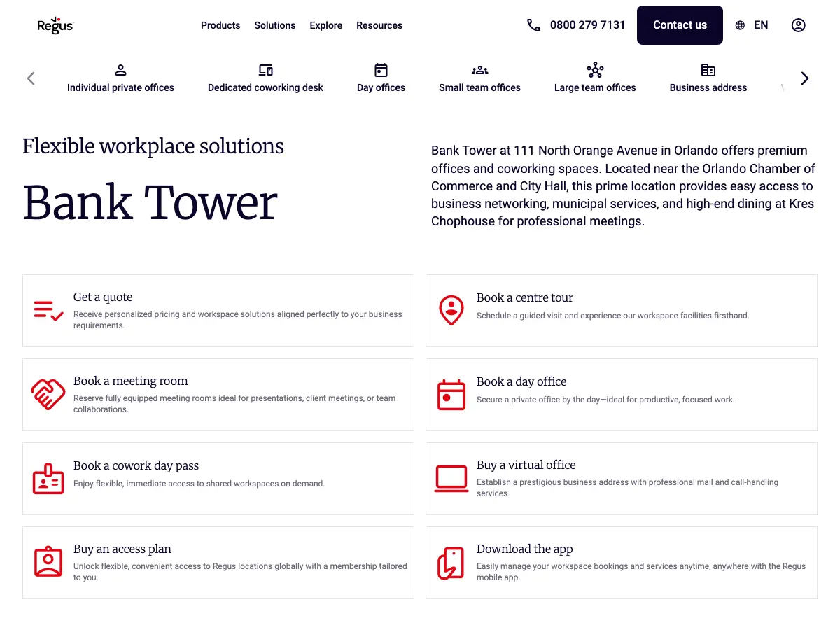Open the EN language selector
Image resolution: width=840 pixels, height=630 pixels.
pos(761,25)
